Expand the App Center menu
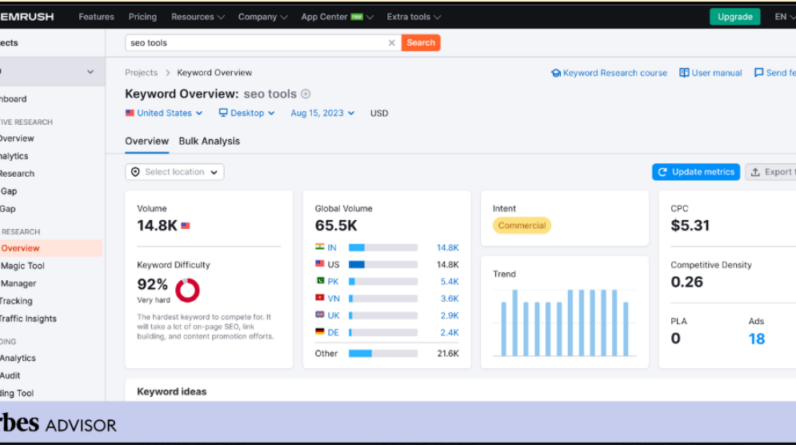 coord(337,17)
